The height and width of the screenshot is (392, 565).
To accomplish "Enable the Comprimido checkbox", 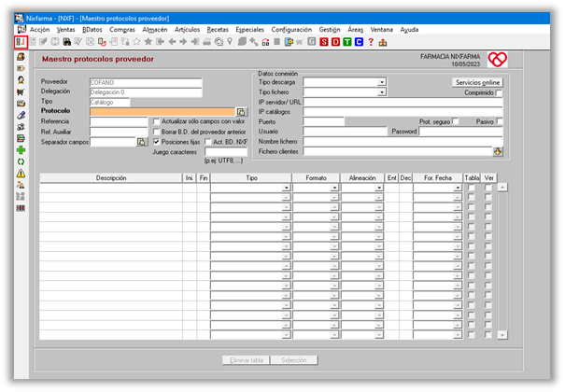I will [499, 93].
